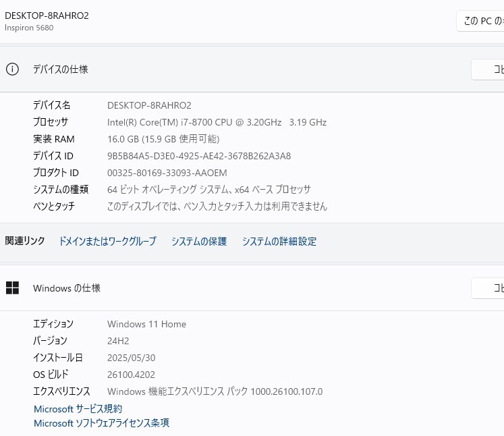
Task: Click the デバイス ID label
Action: tap(53, 156)
